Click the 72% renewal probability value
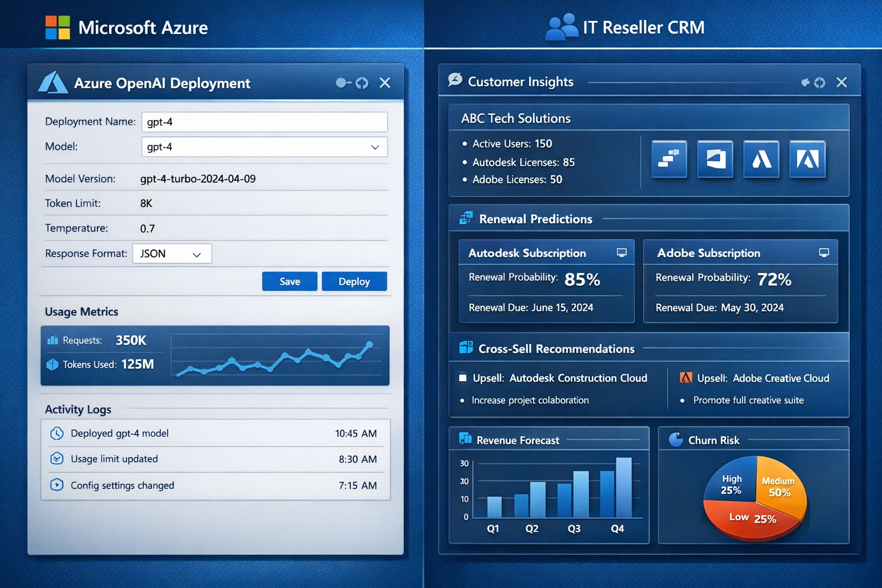Screen dimensions: 882x588 (x=774, y=280)
